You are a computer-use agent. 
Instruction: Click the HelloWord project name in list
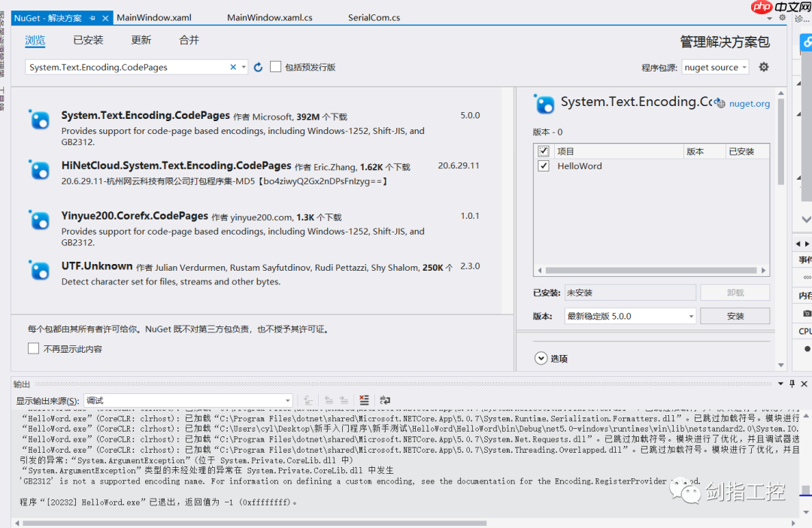point(580,165)
